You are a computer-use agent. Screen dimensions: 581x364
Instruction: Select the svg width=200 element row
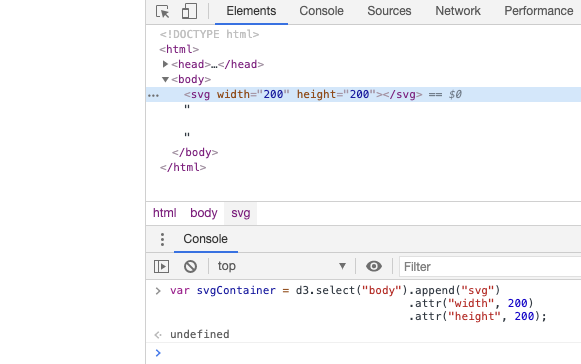pos(363,95)
